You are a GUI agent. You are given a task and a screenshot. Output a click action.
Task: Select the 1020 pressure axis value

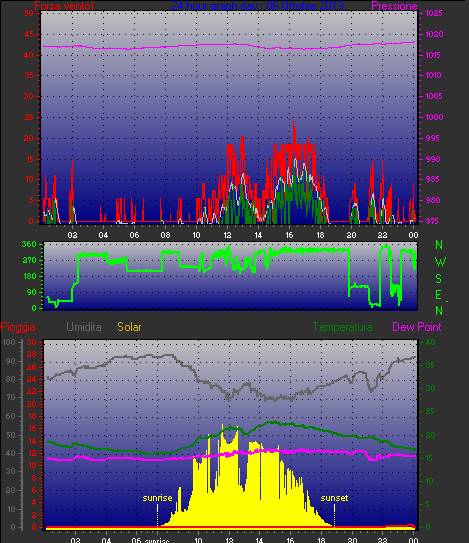(x=434, y=34)
